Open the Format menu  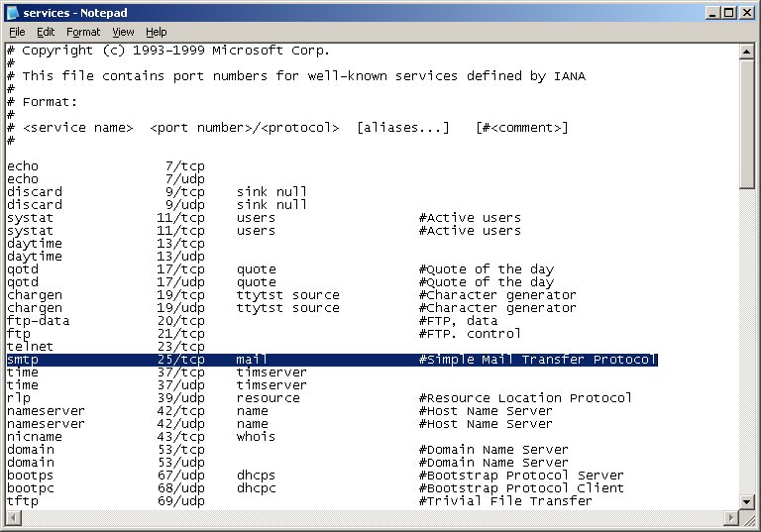coord(83,32)
